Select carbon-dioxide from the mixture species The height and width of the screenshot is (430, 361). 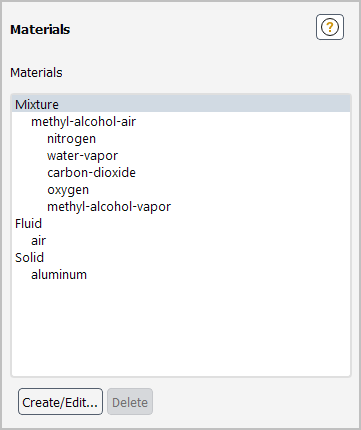pyautogui.click(x=91, y=173)
